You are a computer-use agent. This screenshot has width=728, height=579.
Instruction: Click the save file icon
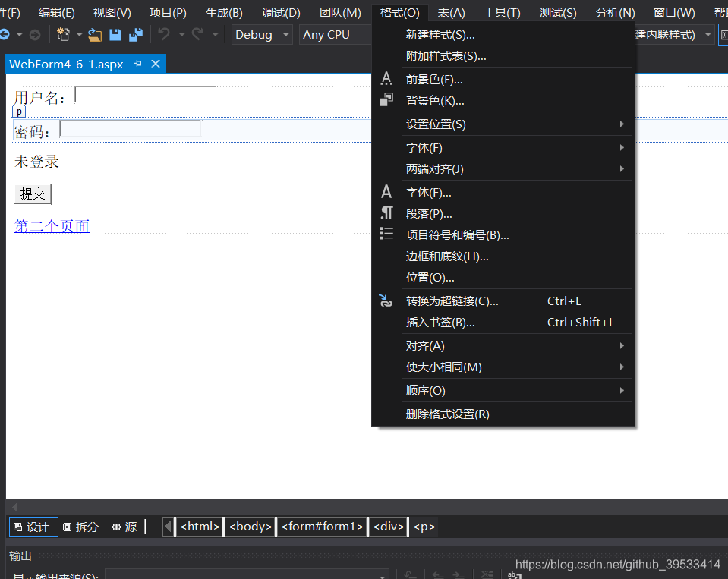coord(115,34)
